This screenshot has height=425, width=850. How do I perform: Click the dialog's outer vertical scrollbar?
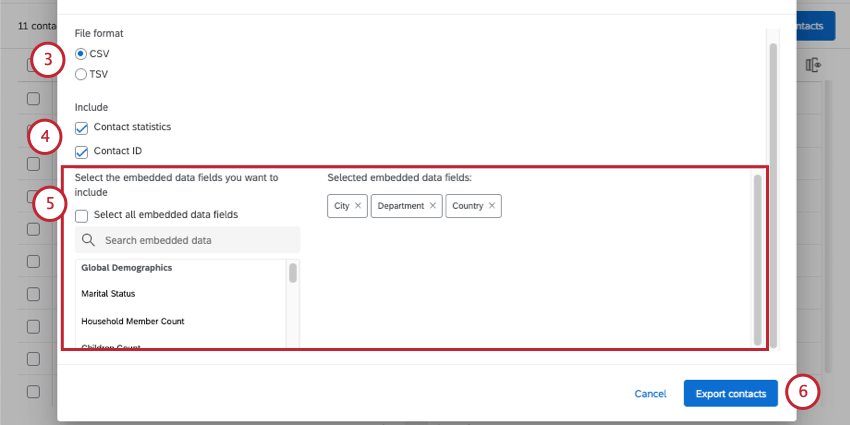pos(774,195)
